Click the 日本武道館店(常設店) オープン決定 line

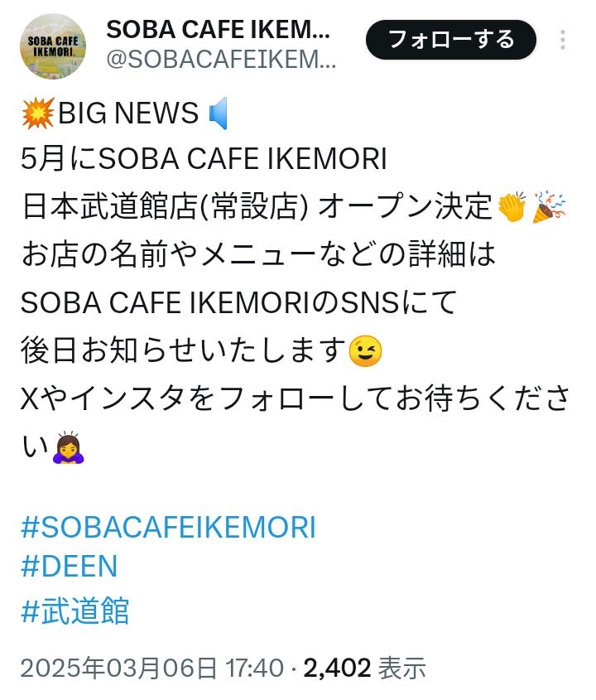(257, 206)
